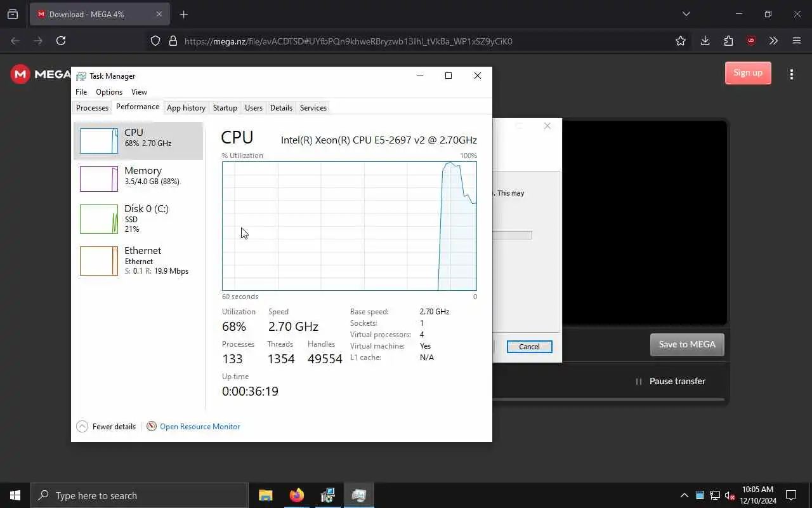
Task: Switch to the Services tab
Action: [x=313, y=108]
